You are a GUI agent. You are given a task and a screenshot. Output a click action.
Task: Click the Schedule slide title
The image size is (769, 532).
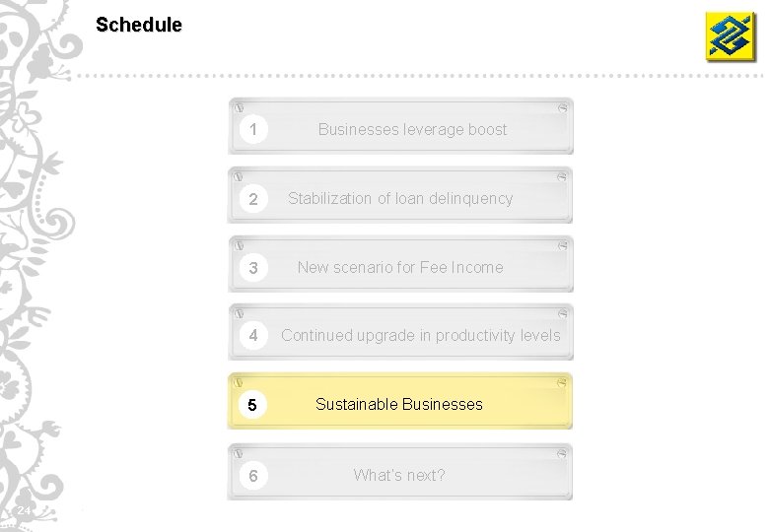(x=139, y=26)
